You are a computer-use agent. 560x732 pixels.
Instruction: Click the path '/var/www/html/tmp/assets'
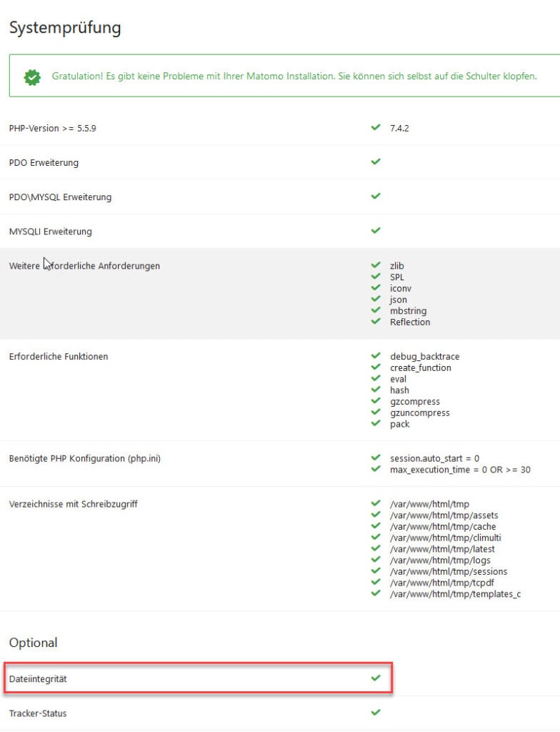(x=444, y=515)
